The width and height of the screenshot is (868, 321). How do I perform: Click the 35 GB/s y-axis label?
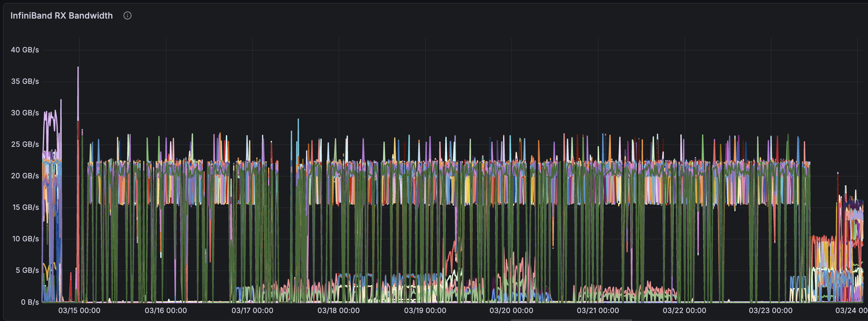[25, 81]
